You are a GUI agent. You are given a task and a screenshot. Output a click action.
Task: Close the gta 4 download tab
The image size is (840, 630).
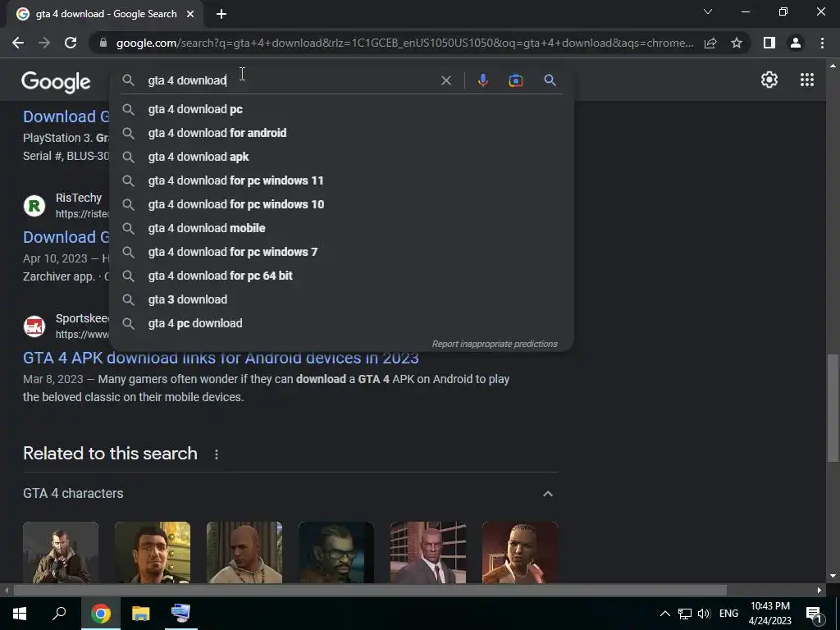coord(190,14)
